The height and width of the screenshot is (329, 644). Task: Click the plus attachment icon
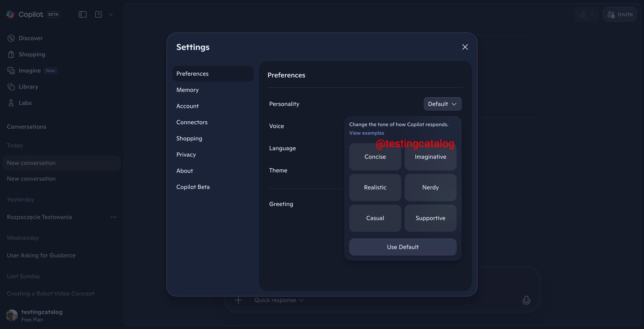tap(238, 300)
